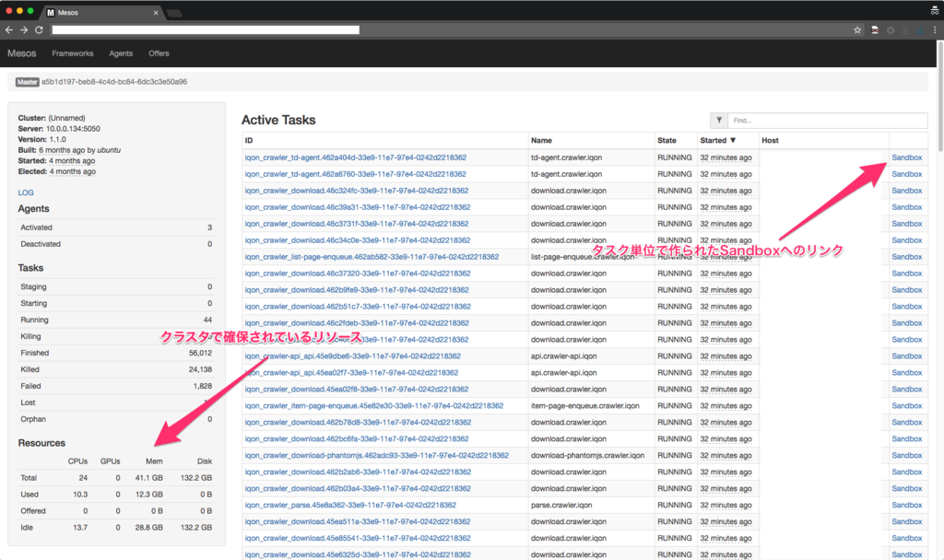This screenshot has height=560, width=944.
Task: Open task iqon_crawler_td-agent.462a404d link
Action: tap(355, 157)
